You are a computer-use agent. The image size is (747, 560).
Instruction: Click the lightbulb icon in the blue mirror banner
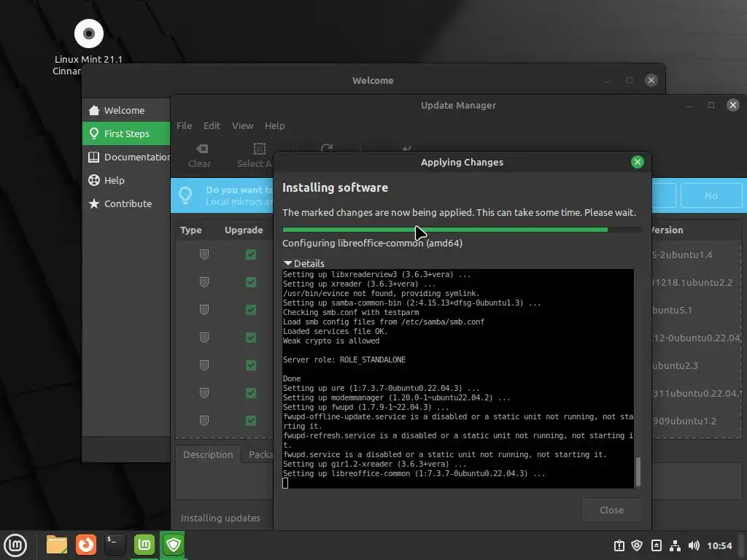point(185,195)
